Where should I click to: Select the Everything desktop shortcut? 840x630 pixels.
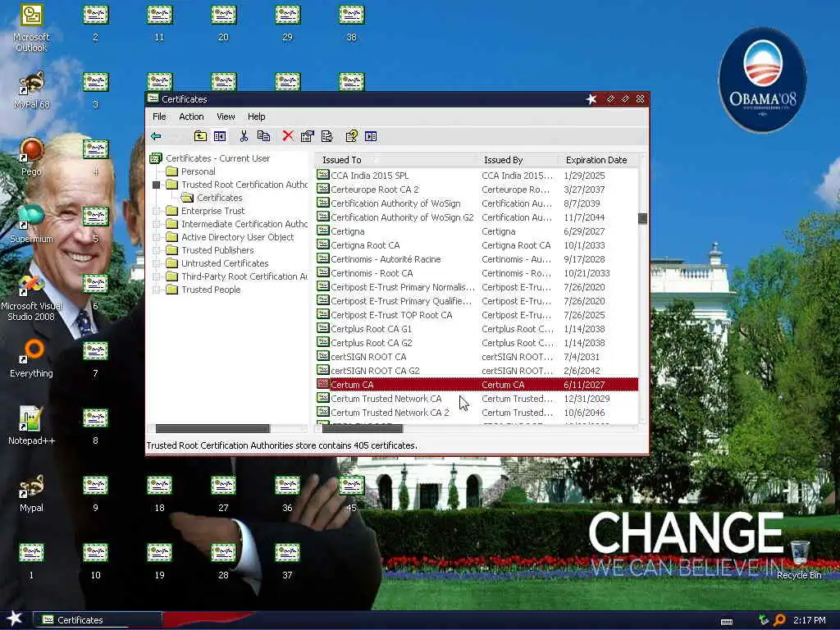[31, 359]
